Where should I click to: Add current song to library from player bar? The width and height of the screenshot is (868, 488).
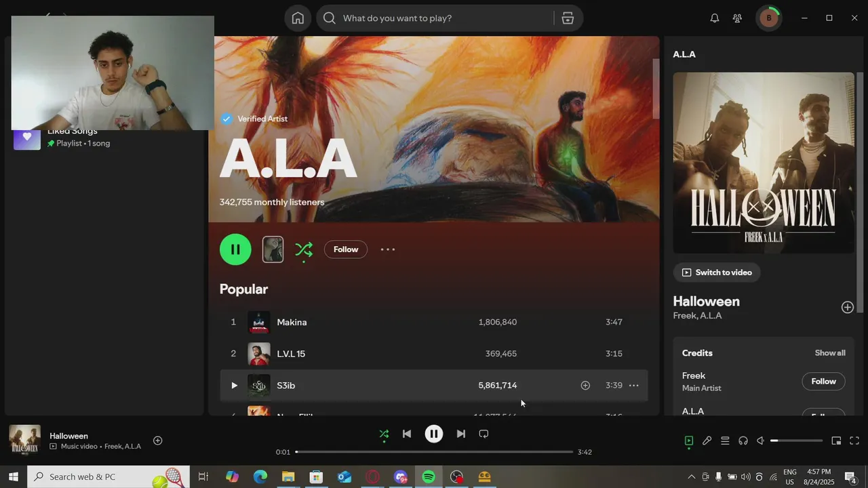157,441
